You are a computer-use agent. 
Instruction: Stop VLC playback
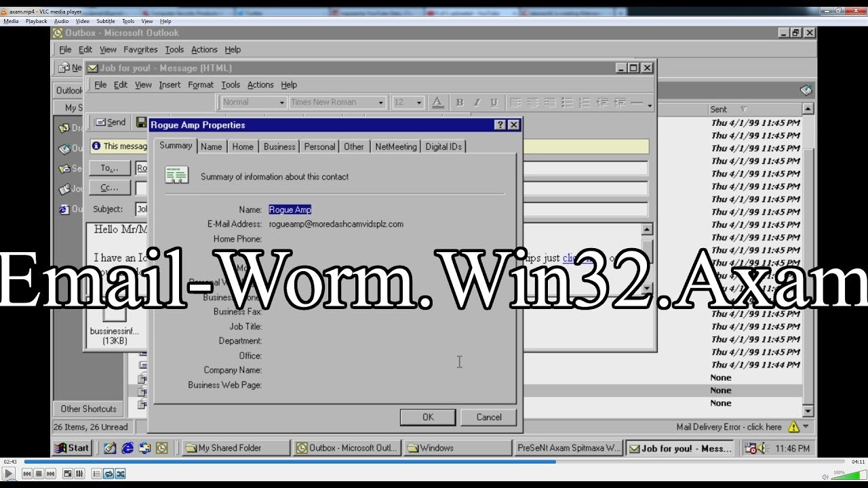[x=39, y=474]
